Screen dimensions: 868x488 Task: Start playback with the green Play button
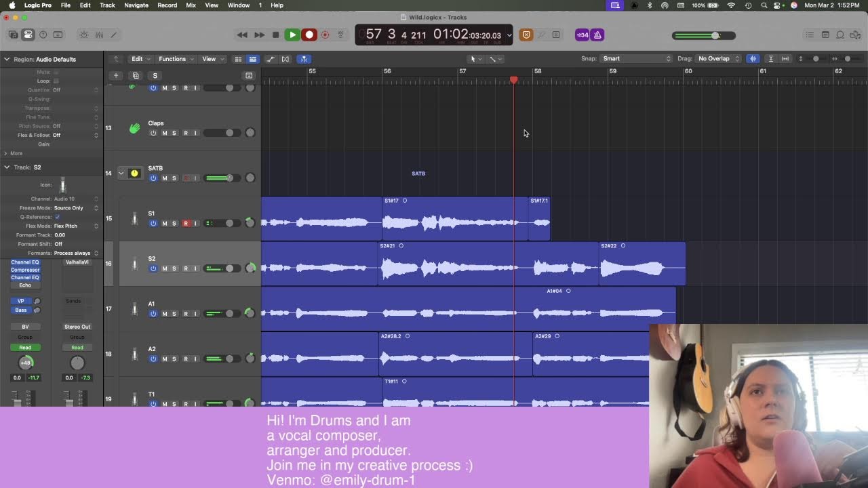(292, 35)
